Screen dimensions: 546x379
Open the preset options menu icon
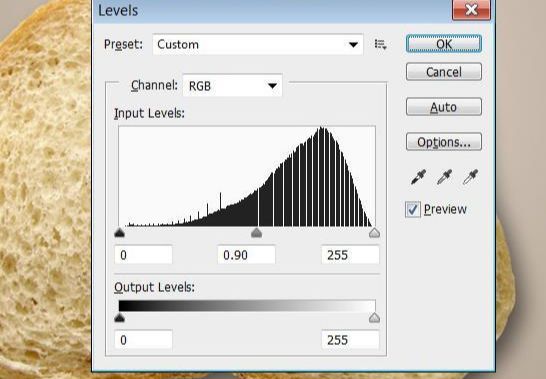tap(380, 45)
